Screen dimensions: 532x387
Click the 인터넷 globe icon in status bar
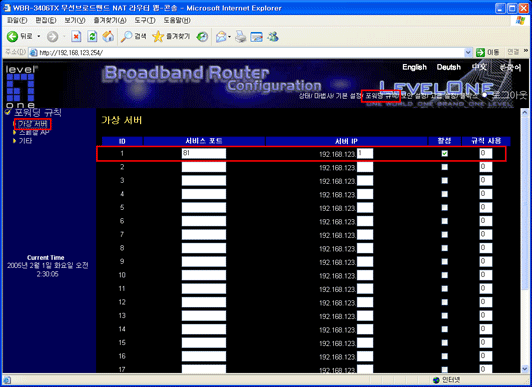(436, 380)
